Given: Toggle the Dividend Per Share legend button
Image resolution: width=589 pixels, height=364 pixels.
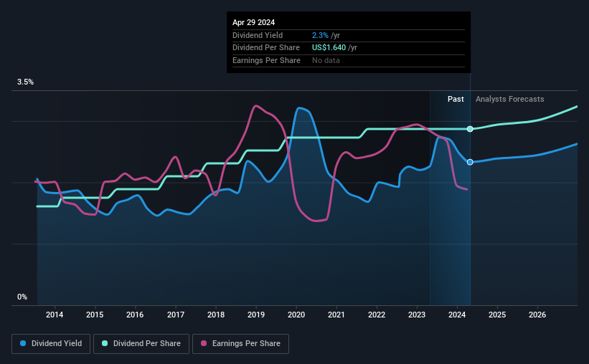Looking at the screenshot, I should tap(141, 344).
